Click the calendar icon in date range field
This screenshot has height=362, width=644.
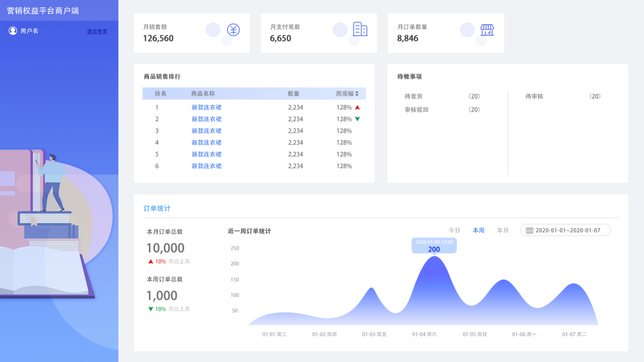529,230
